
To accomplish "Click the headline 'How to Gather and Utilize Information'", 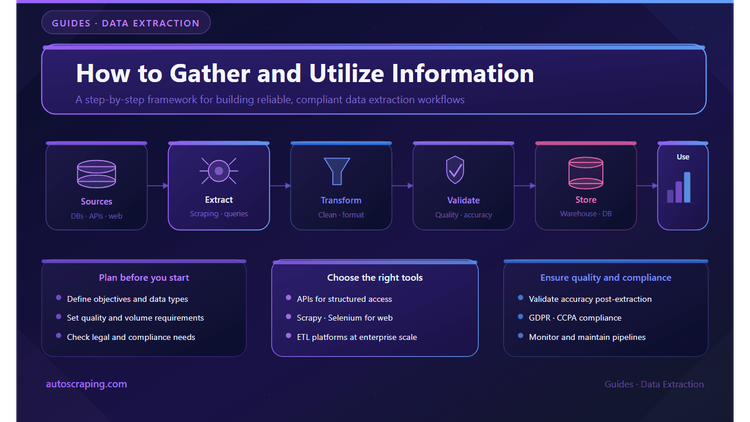I will 305,73.
